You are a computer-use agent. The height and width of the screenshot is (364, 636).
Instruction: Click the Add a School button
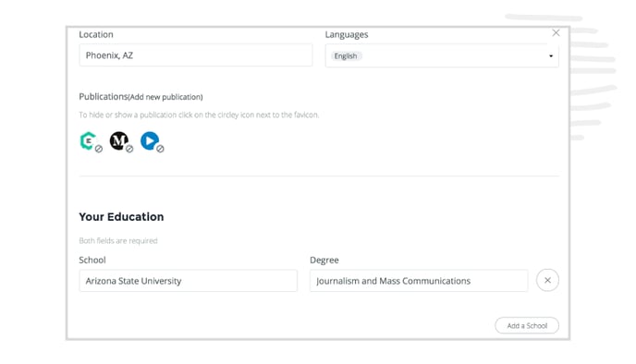pos(527,325)
